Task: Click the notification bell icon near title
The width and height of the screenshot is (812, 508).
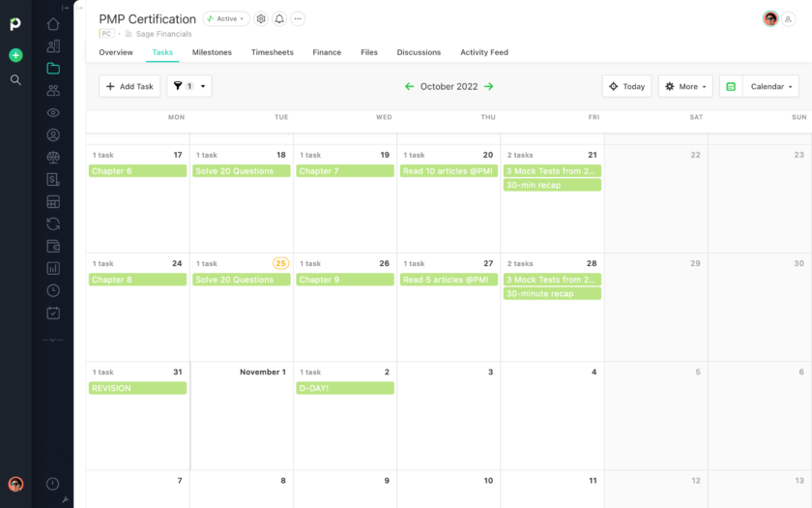Action: pos(279,18)
